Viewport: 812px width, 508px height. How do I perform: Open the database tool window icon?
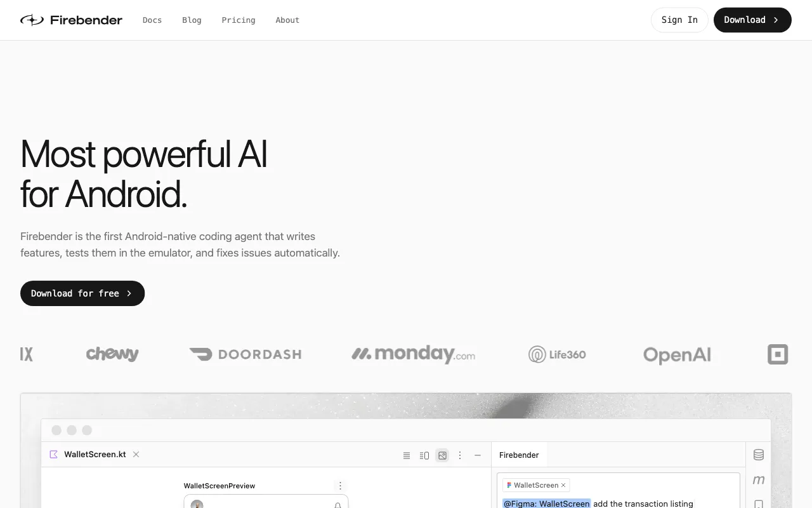pos(759,455)
